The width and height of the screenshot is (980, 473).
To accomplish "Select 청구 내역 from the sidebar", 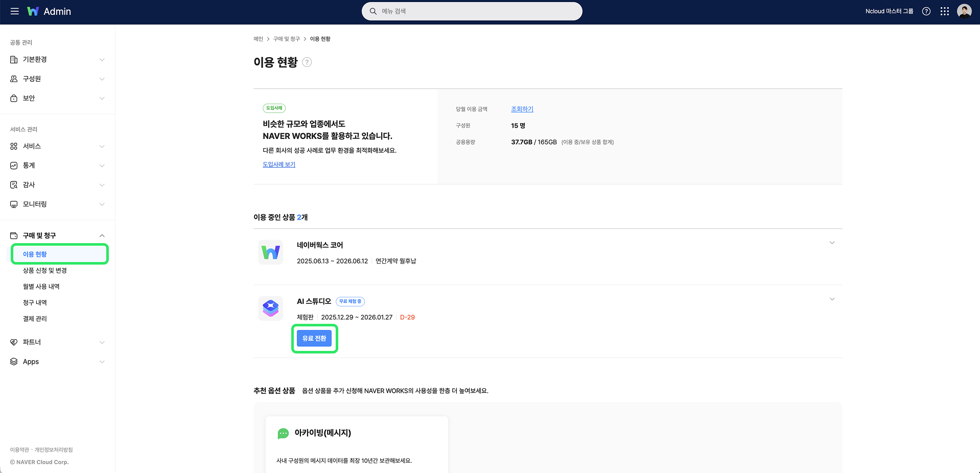I will (x=34, y=302).
